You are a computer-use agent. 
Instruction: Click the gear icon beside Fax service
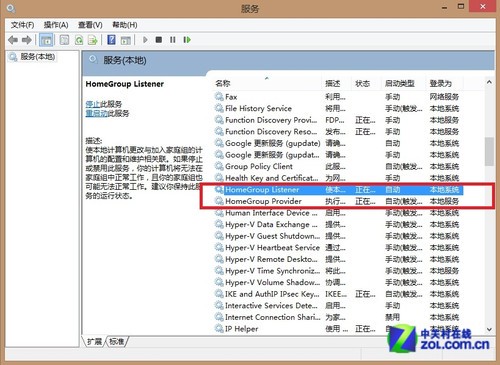[x=219, y=97]
